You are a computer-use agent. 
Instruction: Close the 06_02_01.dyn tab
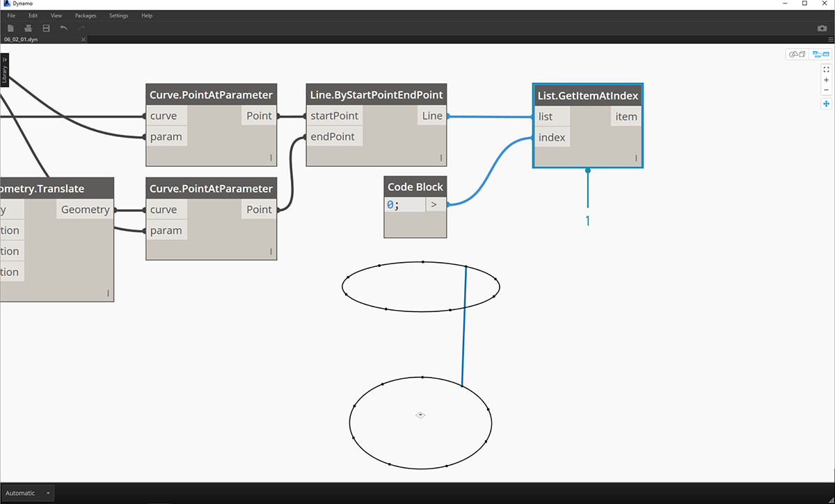83,40
